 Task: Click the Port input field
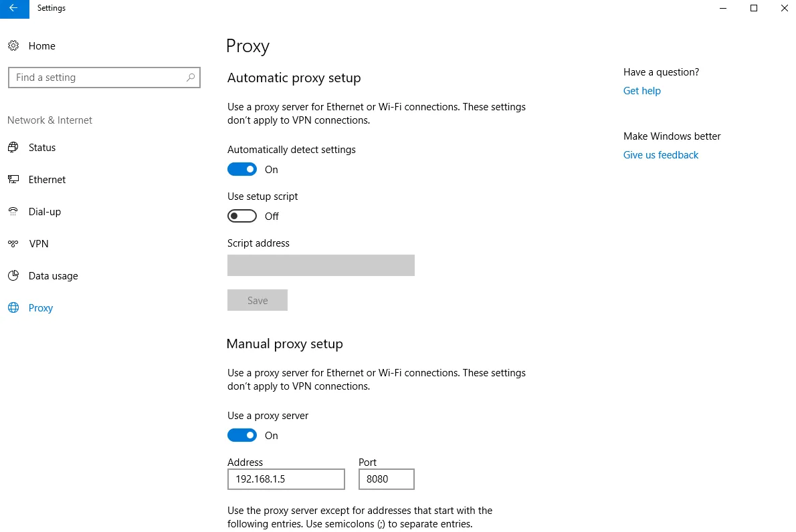[386, 479]
